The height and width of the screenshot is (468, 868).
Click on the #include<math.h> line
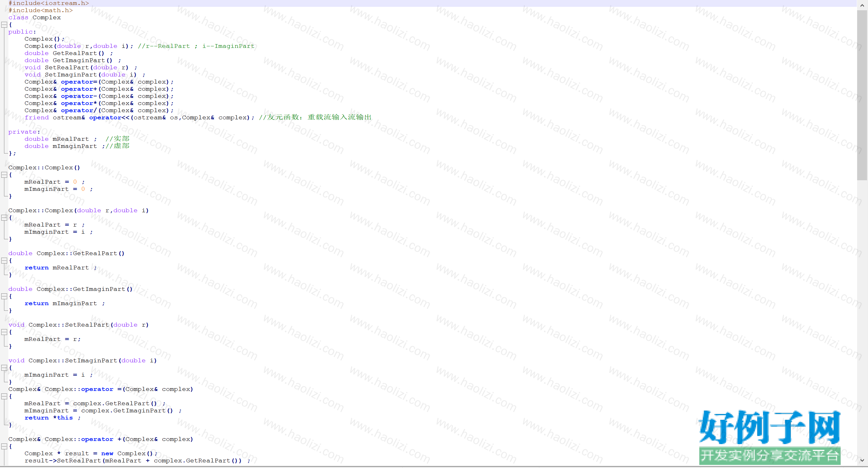point(40,11)
